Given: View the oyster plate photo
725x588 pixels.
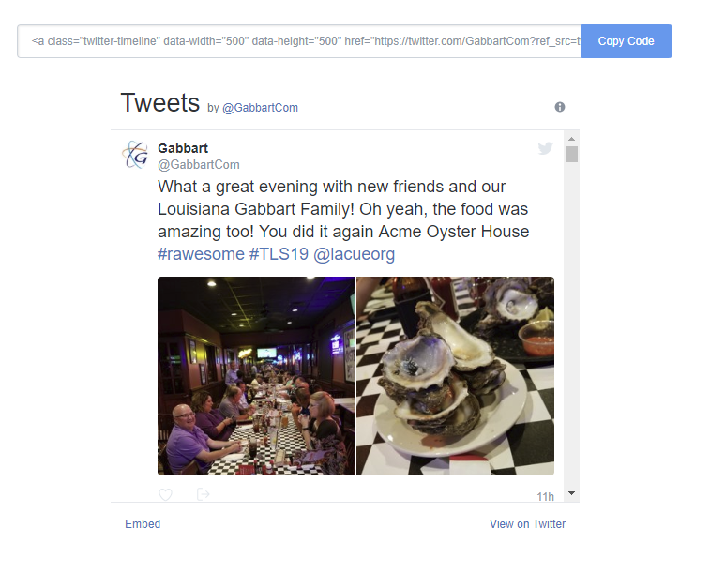Looking at the screenshot, I should tap(456, 376).
